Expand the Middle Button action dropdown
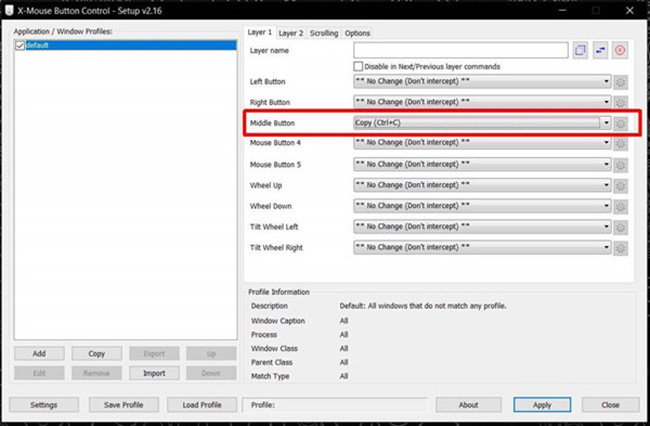The image size is (650, 426). click(606, 123)
